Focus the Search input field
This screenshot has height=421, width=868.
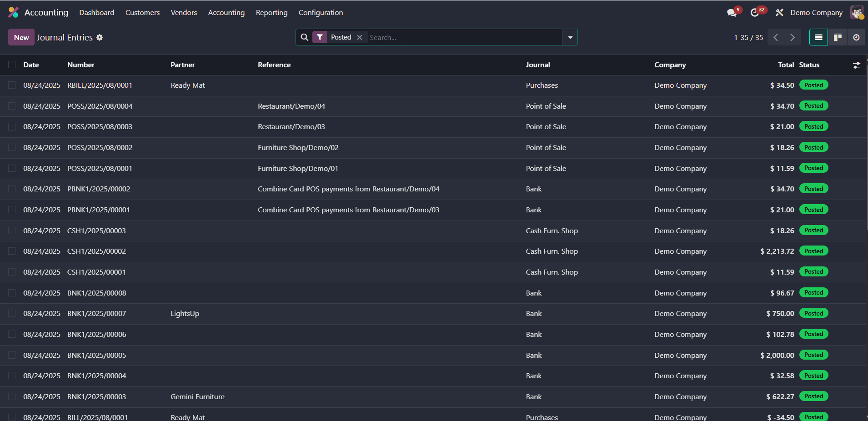pyautogui.click(x=464, y=37)
